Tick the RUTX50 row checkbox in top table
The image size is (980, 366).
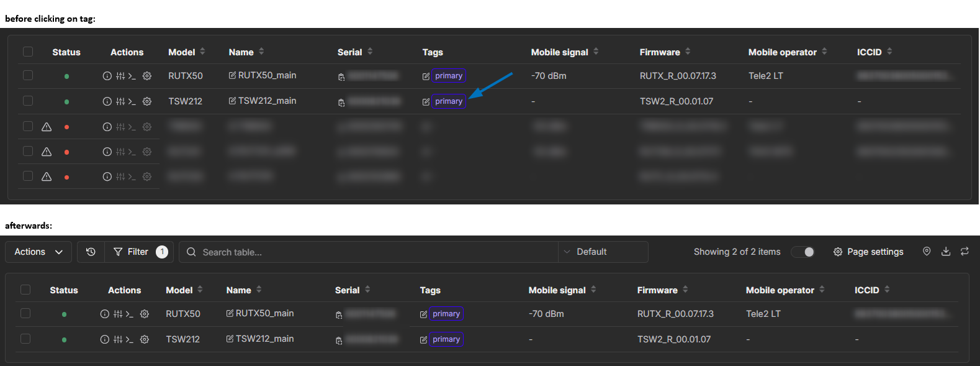pyautogui.click(x=28, y=75)
